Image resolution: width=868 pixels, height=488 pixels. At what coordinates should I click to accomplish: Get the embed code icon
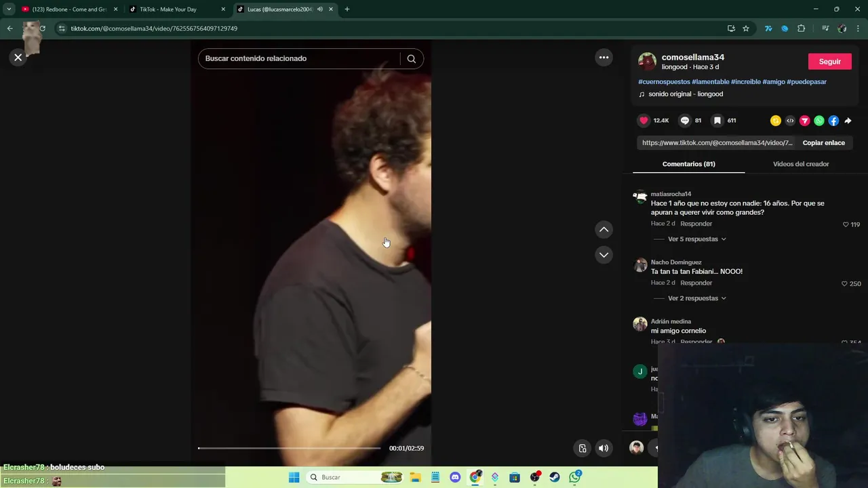790,121
